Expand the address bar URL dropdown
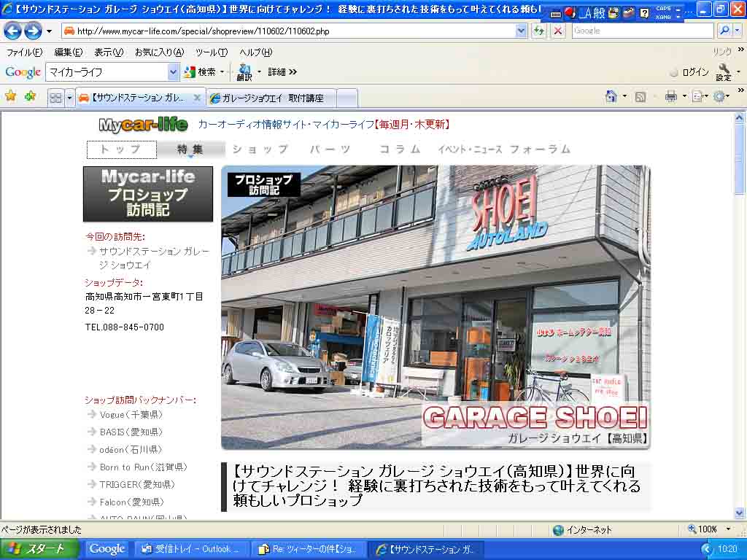This screenshot has width=747, height=560. [521, 31]
